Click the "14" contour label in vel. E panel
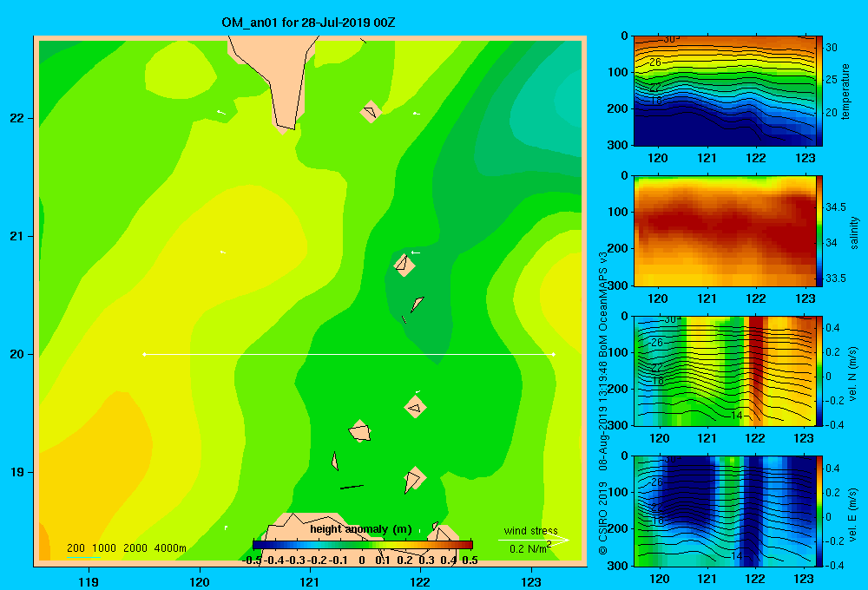This screenshot has height=590, width=868. click(x=736, y=555)
